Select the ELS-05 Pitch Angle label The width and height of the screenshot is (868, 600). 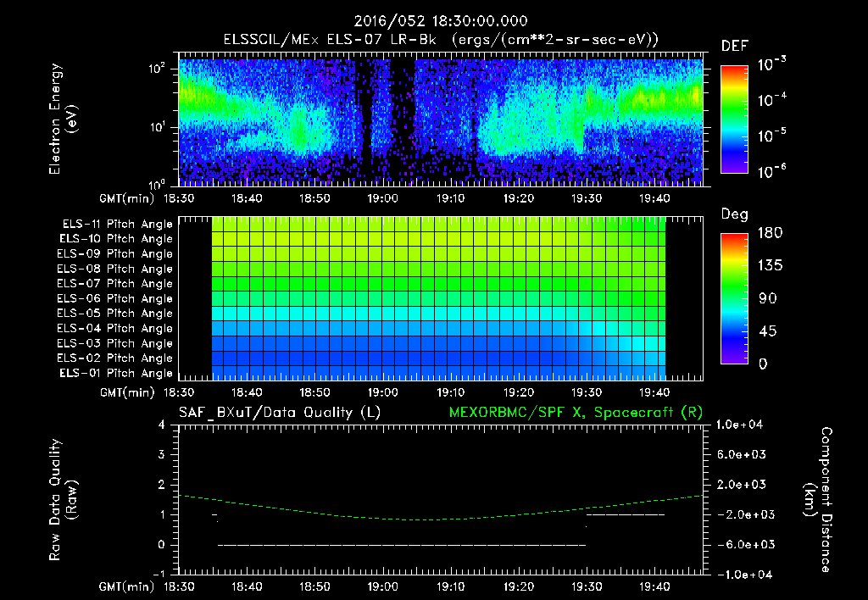115,314
